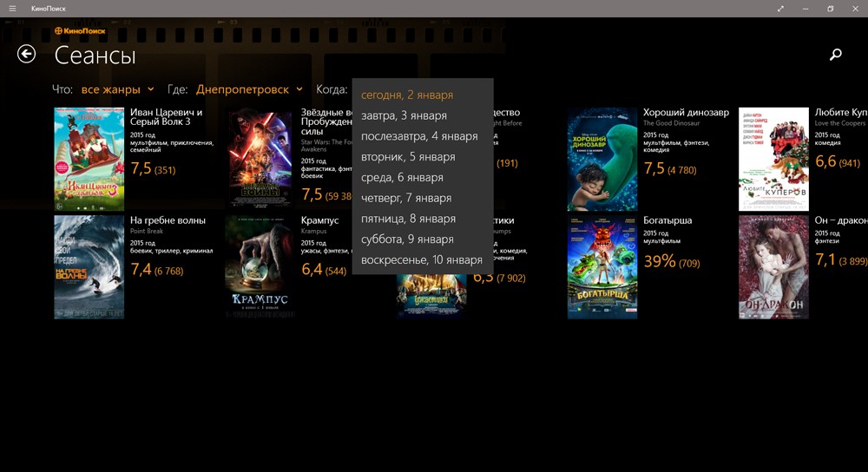Screen dimensions: 868x472
Task: Toggle full screen with the diagonal arrows icon
Action: (780, 9)
